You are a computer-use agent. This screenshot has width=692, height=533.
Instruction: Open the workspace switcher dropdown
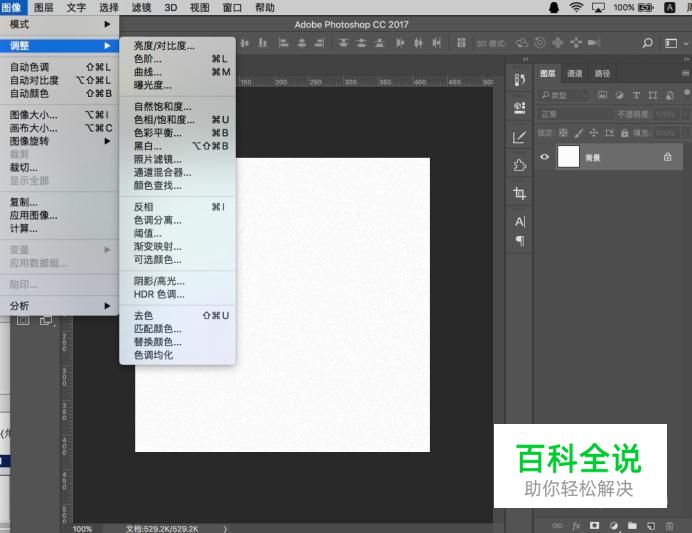[671, 43]
